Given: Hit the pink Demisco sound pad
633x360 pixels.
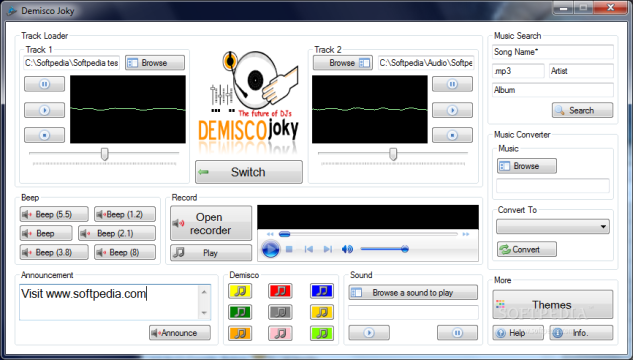Looking at the screenshot, I should pyautogui.click(x=280, y=333).
